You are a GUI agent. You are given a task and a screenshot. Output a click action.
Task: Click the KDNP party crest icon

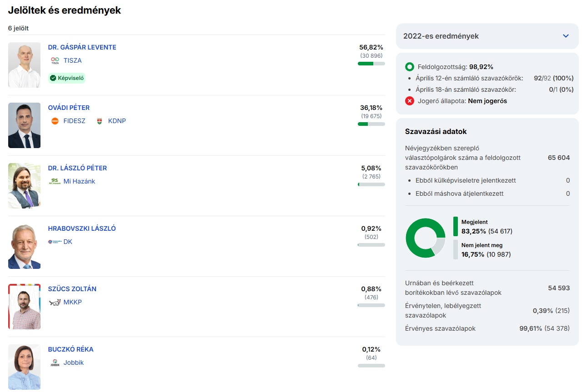(100, 121)
